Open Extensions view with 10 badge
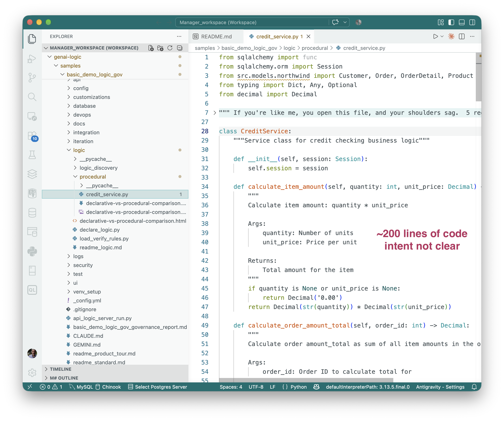 [32, 136]
